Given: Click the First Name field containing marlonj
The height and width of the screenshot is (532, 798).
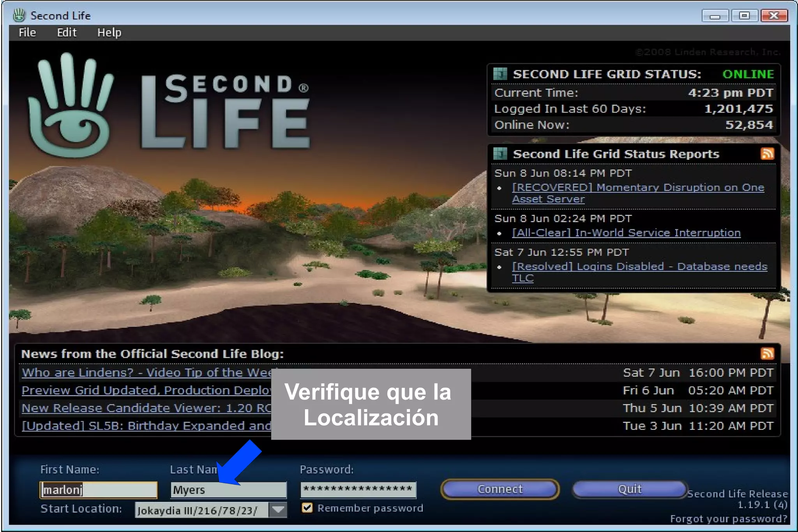Looking at the screenshot, I should coord(99,490).
